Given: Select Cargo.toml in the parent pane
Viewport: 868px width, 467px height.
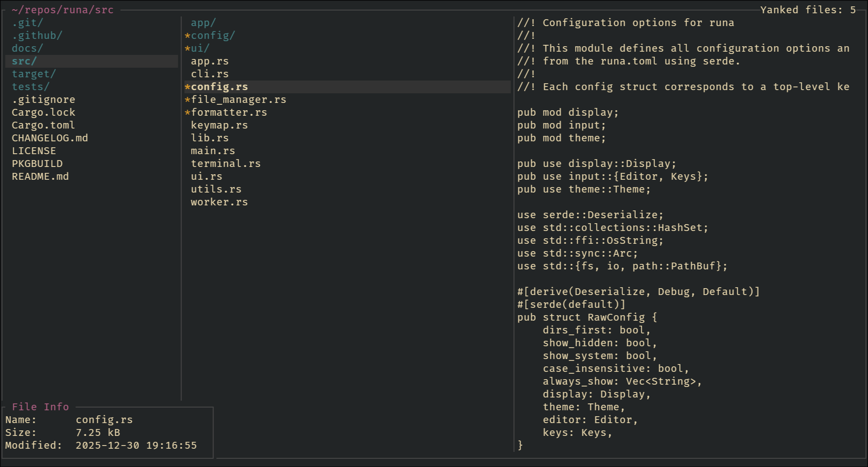Looking at the screenshot, I should (43, 125).
